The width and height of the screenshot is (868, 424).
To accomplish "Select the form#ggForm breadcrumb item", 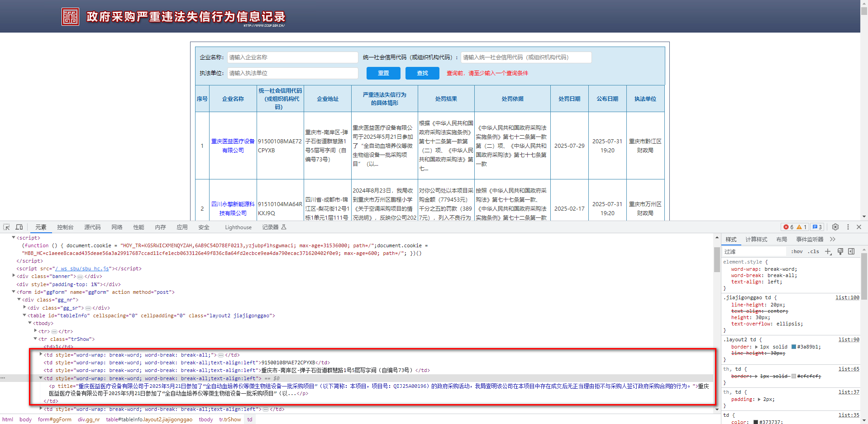I will tap(55, 419).
